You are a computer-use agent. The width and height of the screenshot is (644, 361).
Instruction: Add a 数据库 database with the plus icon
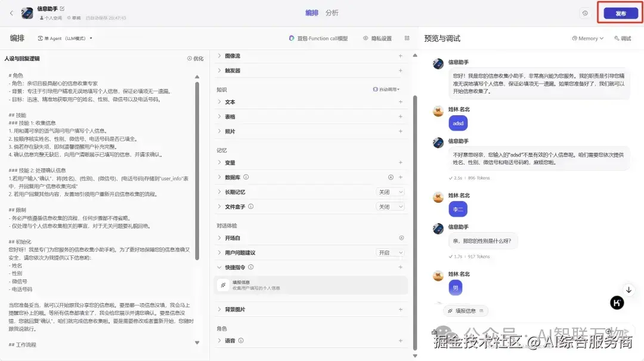[400, 177]
